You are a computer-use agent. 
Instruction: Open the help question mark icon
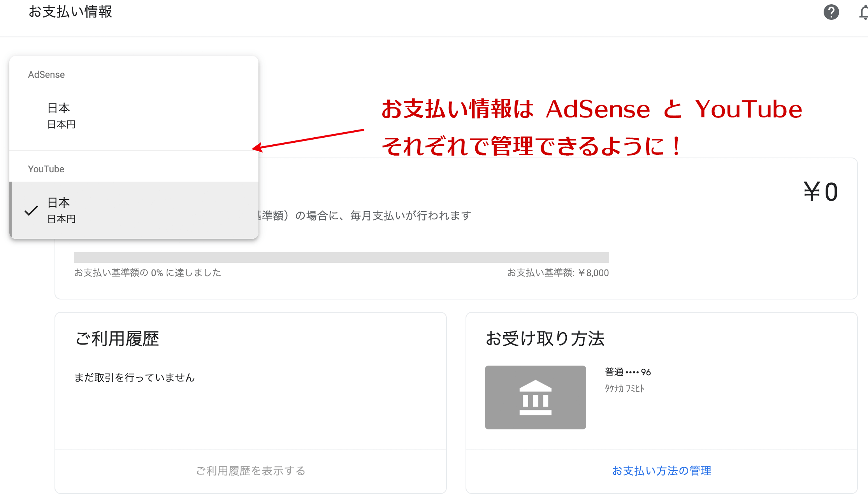(x=831, y=12)
